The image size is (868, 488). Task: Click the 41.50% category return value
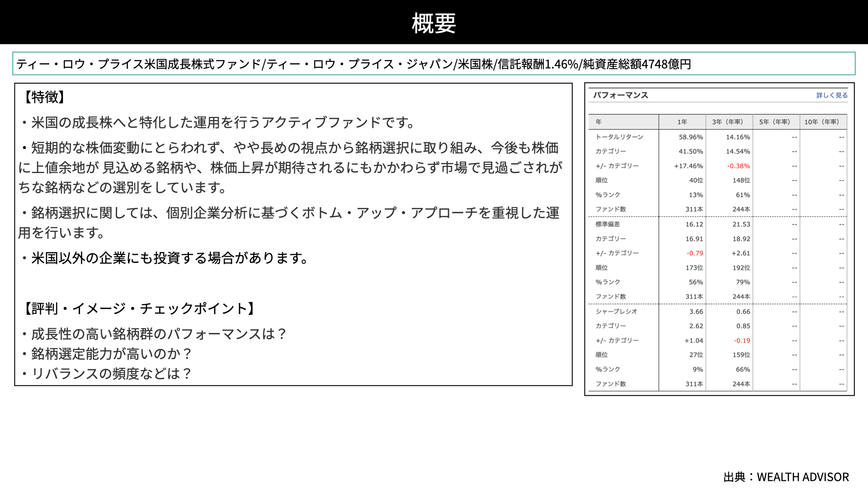tap(691, 151)
